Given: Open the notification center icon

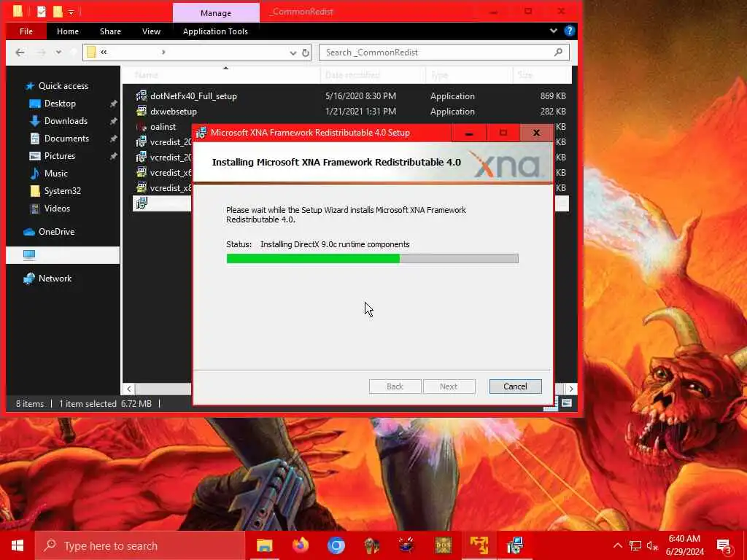Looking at the screenshot, I should [x=724, y=546].
